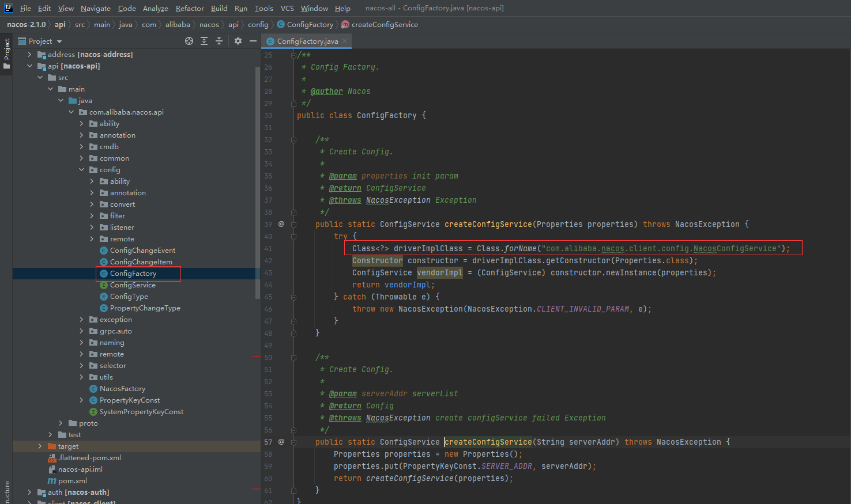The image size is (851, 504).
Task: Open the VCS menu
Action: pyautogui.click(x=287, y=8)
